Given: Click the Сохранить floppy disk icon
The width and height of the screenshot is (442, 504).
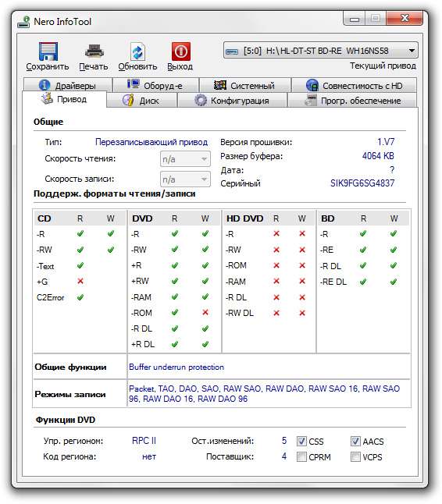Looking at the screenshot, I should click(x=48, y=51).
